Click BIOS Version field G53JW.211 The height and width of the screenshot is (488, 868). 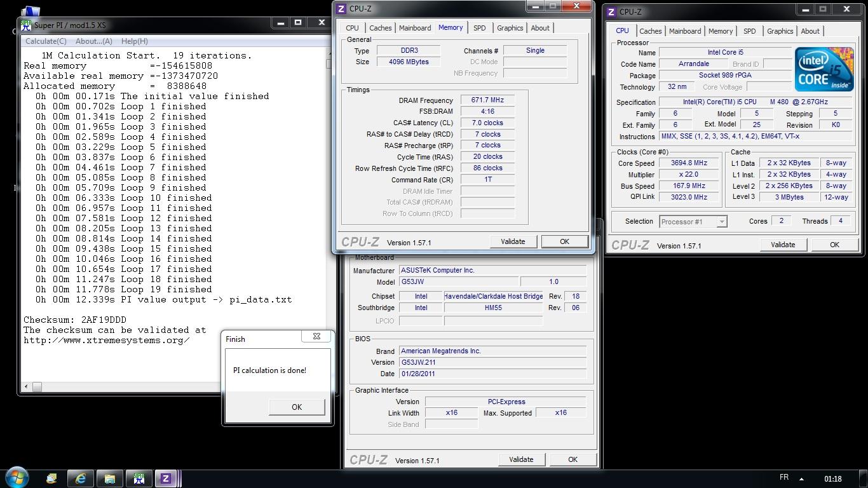492,363
